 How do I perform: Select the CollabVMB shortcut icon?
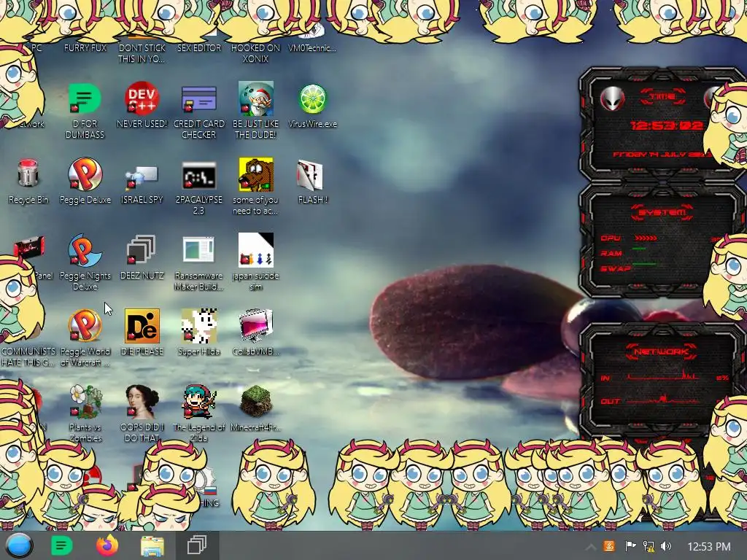pos(256,326)
